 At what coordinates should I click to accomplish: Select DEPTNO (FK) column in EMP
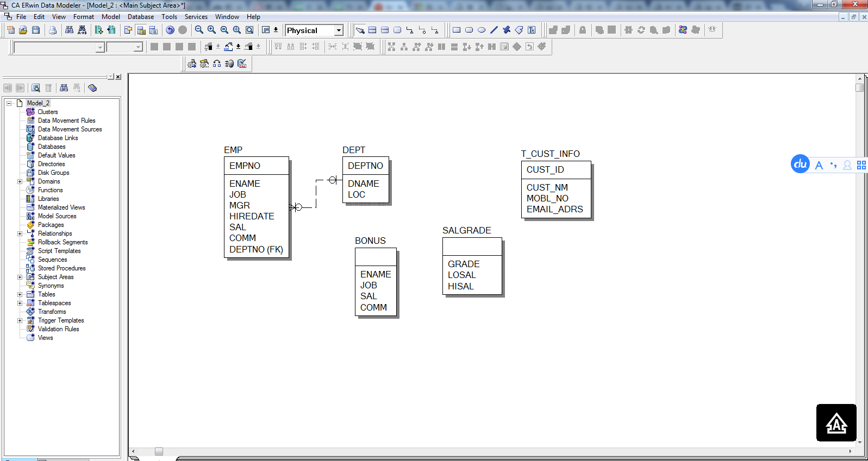click(256, 249)
